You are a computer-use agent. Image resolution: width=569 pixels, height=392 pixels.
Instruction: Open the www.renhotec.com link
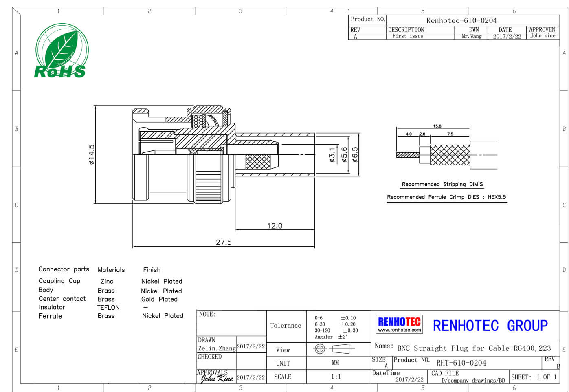(x=399, y=330)
